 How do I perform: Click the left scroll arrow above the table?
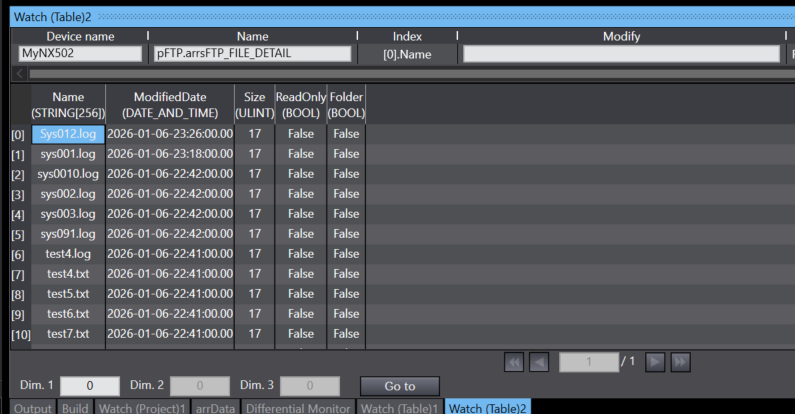(x=19, y=73)
